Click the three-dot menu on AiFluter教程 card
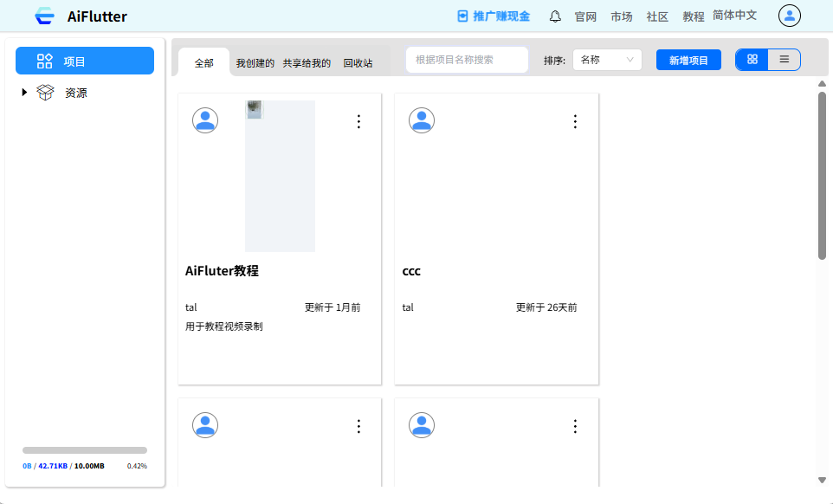The height and width of the screenshot is (504, 833). [358, 121]
